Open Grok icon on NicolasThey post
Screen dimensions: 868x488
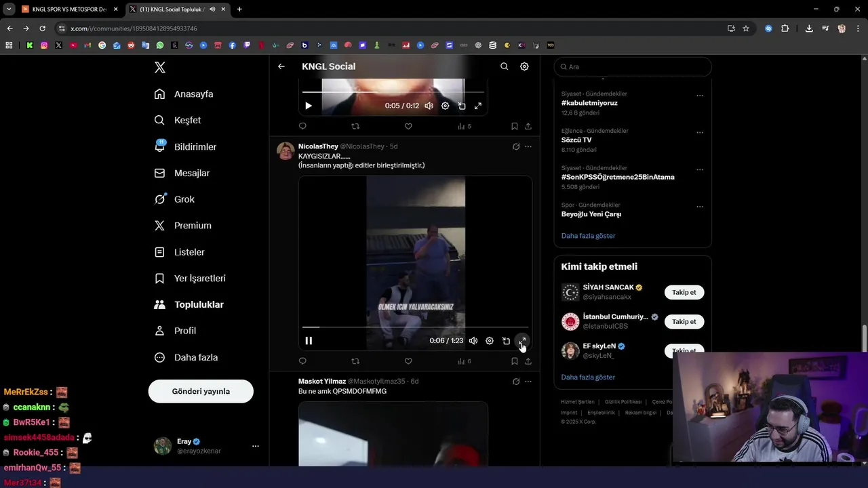pyautogui.click(x=516, y=146)
